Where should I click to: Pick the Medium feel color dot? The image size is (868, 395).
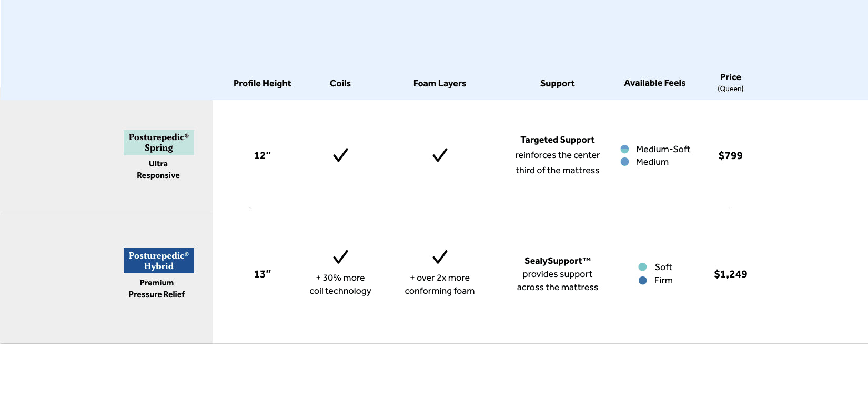click(x=624, y=162)
